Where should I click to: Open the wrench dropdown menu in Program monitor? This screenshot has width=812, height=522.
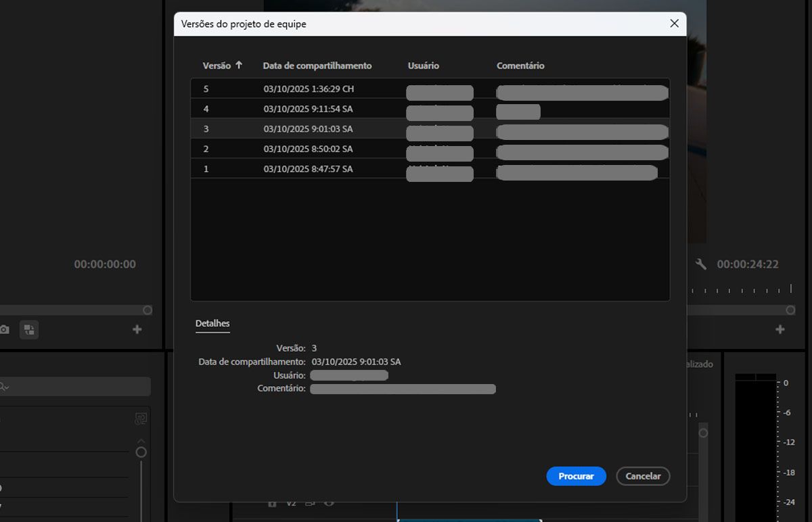click(700, 264)
